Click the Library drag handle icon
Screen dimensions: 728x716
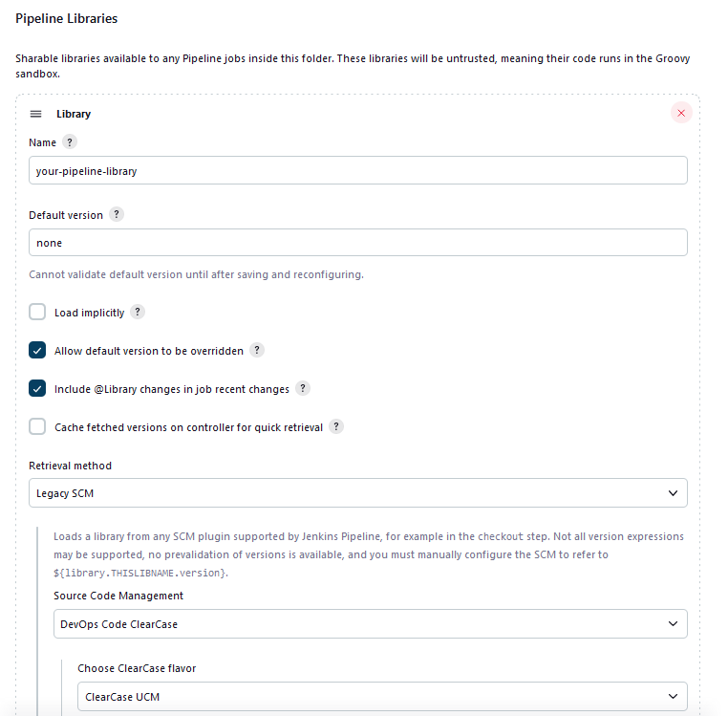tap(36, 114)
